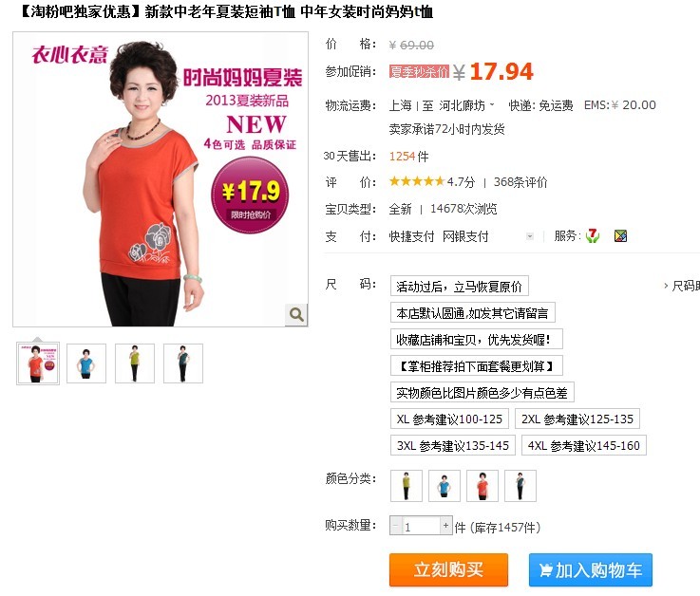Select the 活动过后，立马恢复原价 option
This screenshot has width=700, height=596.
(460, 286)
